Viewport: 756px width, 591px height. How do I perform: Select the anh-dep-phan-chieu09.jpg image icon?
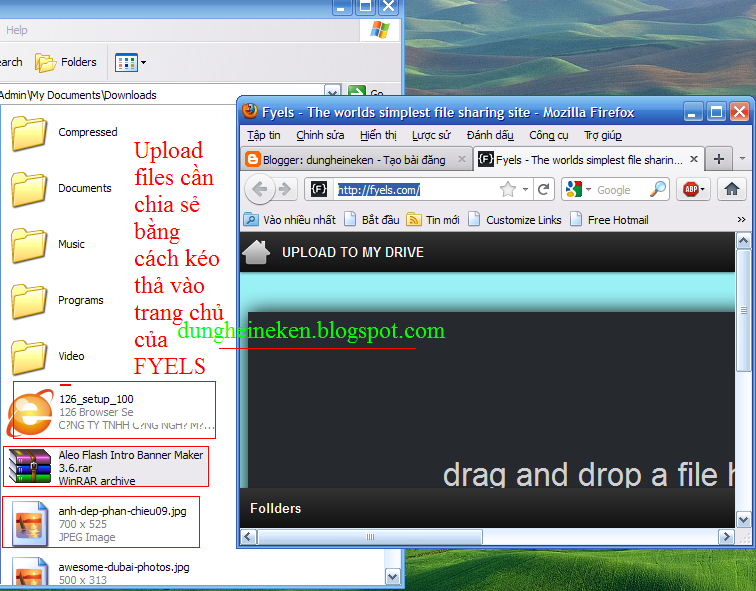(30, 524)
